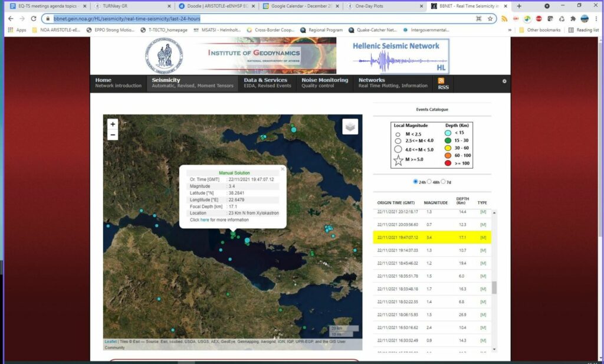Go to the Home menu item
This screenshot has height=364, width=604.
pos(103,80)
